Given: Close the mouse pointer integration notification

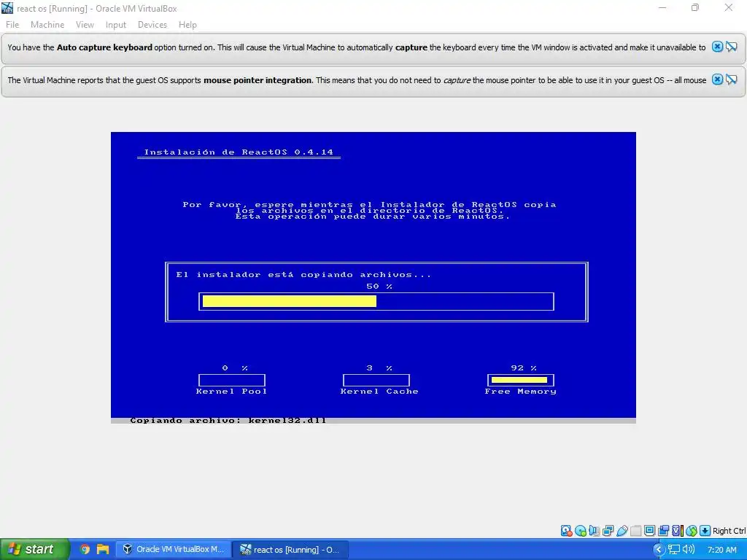Looking at the screenshot, I should tap(717, 79).
